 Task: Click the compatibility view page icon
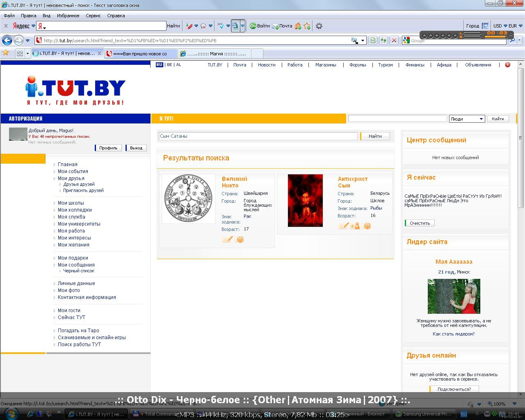(373, 40)
